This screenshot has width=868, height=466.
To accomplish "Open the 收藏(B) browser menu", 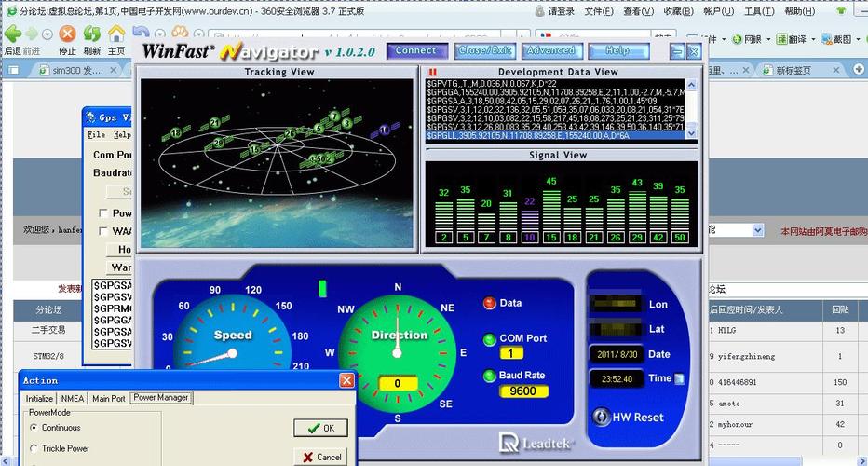I will [x=679, y=11].
